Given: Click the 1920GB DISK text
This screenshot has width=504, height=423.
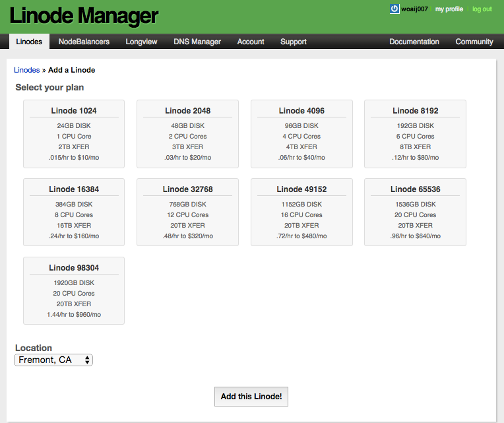Looking at the screenshot, I should click(74, 283).
